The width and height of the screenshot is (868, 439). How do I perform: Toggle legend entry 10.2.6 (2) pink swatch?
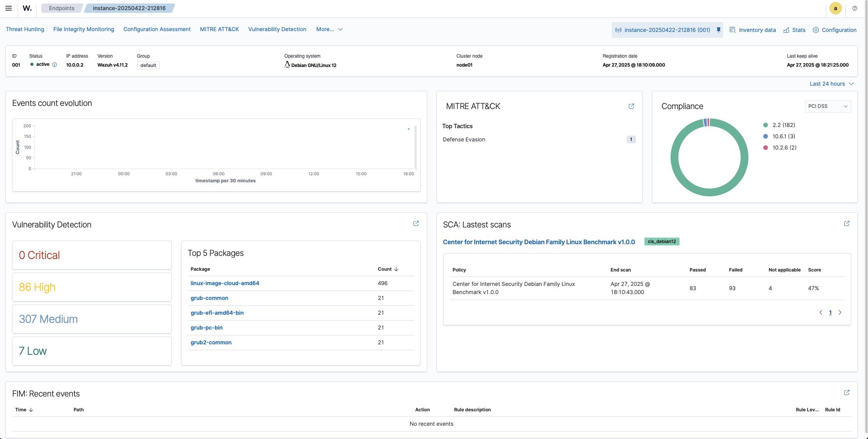(x=765, y=148)
